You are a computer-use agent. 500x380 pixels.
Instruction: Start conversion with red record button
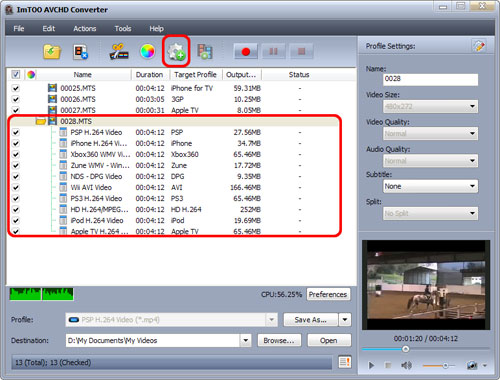coord(246,51)
